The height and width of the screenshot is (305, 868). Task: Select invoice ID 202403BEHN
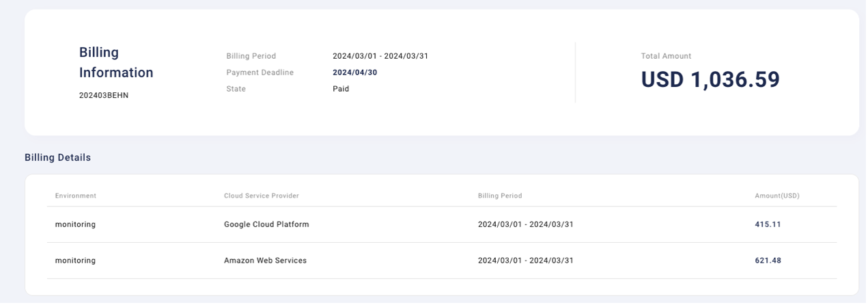tap(104, 96)
